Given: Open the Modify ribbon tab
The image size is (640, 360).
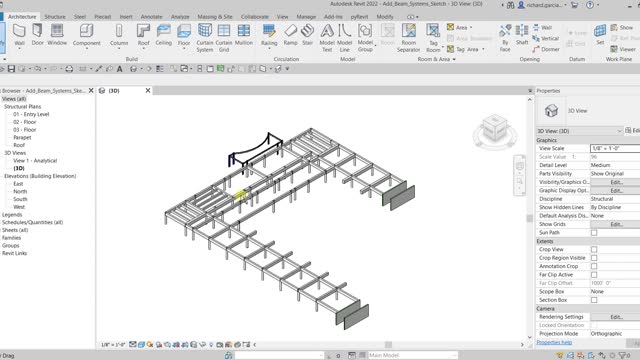Looking at the screenshot, I should (384, 17).
